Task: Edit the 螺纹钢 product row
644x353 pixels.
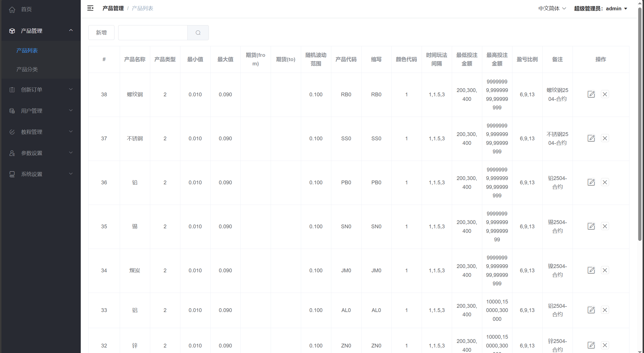Action: (591, 94)
